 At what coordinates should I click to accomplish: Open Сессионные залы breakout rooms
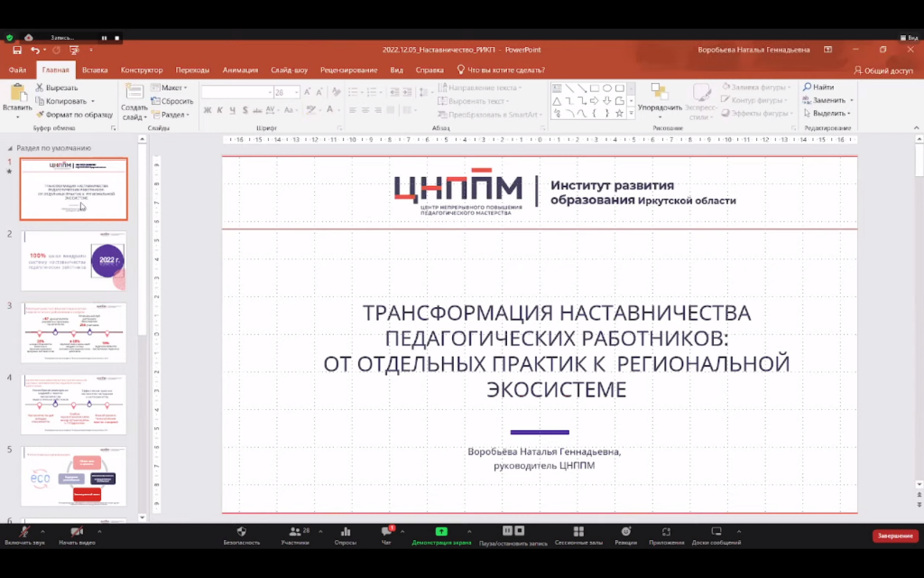click(577, 532)
